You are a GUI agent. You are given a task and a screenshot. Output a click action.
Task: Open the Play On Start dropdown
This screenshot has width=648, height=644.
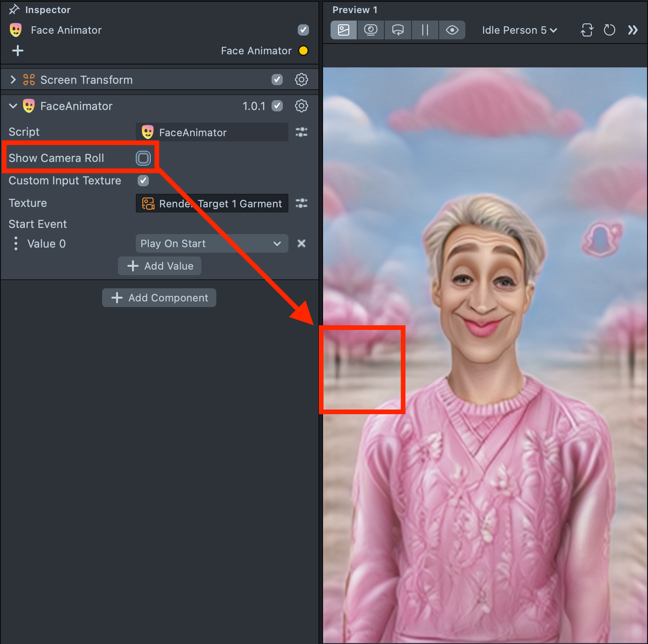pos(212,243)
